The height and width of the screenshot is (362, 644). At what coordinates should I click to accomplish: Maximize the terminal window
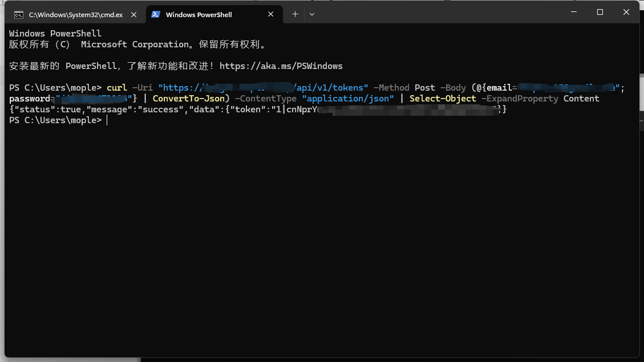[600, 12]
